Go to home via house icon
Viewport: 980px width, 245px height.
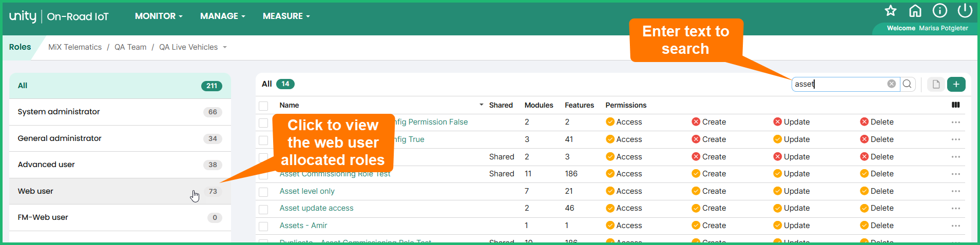pos(915,11)
